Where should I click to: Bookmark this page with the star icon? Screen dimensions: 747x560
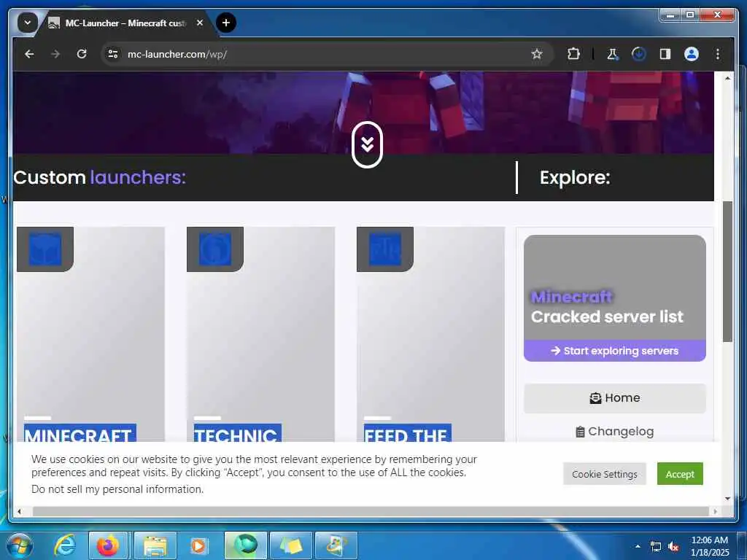(x=537, y=54)
